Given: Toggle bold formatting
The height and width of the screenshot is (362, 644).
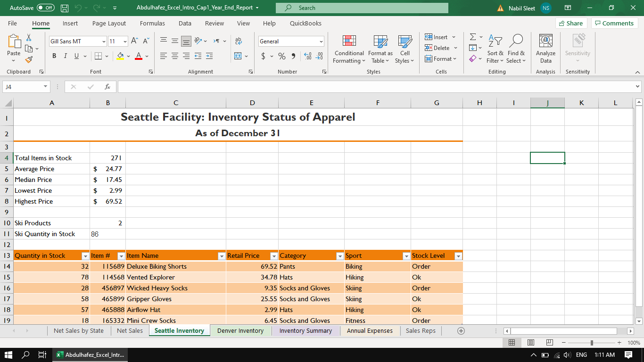Looking at the screenshot, I should (x=54, y=56).
